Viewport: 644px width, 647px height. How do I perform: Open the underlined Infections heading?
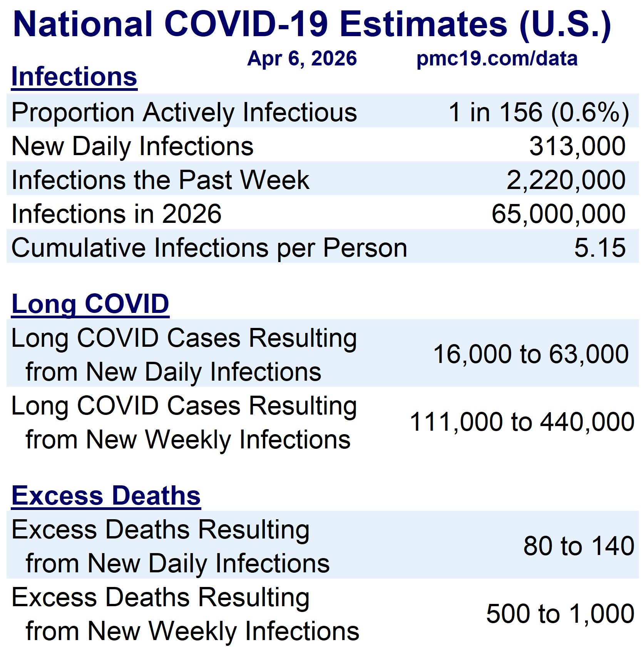pos(74,77)
